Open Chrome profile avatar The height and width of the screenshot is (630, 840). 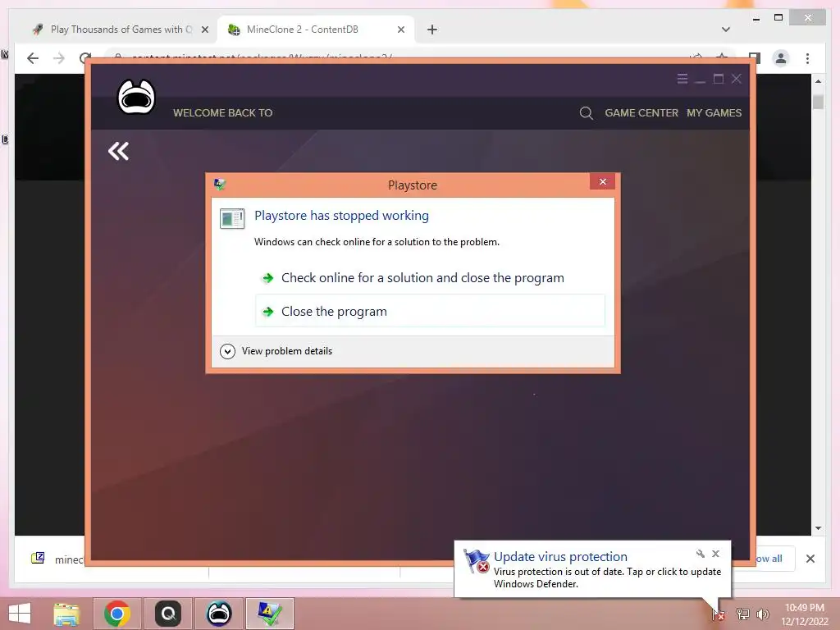(x=781, y=58)
